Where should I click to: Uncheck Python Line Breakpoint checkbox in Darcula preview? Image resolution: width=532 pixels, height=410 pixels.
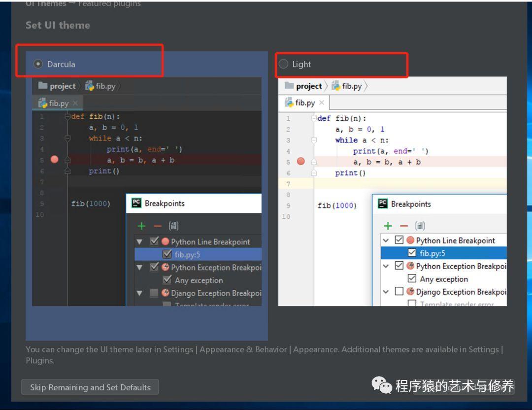coord(154,241)
